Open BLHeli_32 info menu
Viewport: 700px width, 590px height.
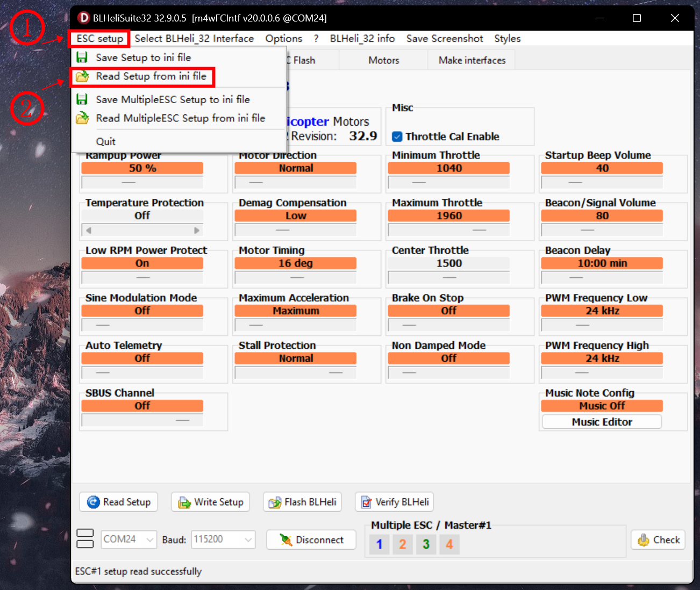click(x=362, y=39)
